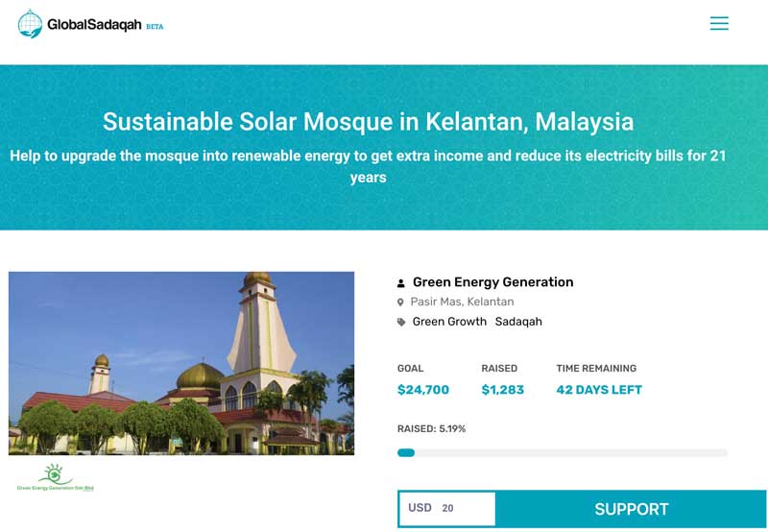Open the Green Energy Generation organizer link
This screenshot has height=532, width=768.
click(x=492, y=282)
